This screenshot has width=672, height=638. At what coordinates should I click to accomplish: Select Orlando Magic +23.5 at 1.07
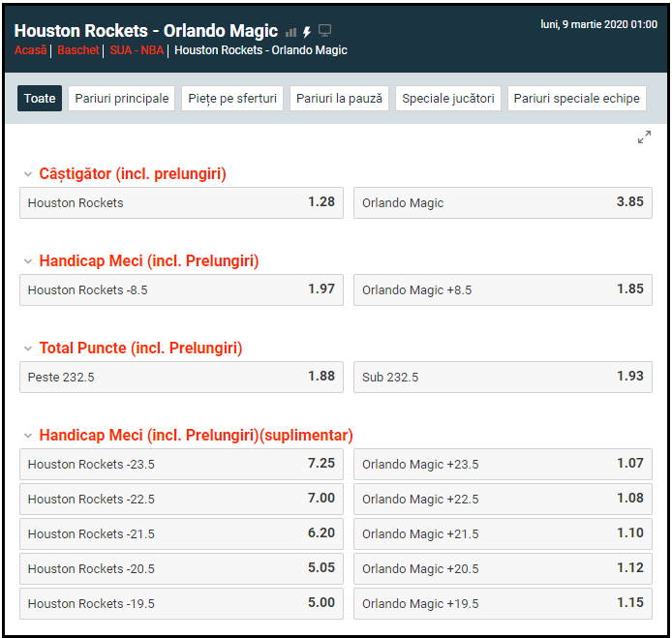point(503,464)
